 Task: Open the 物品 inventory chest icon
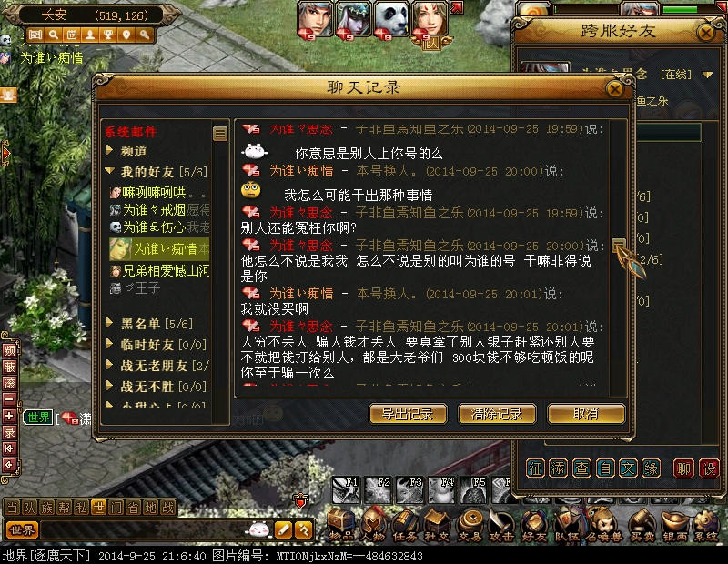pyautogui.click(x=341, y=525)
